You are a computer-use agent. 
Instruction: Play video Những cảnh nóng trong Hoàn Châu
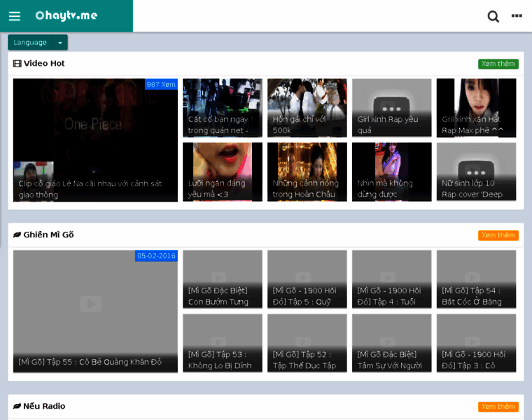pyautogui.click(x=307, y=171)
